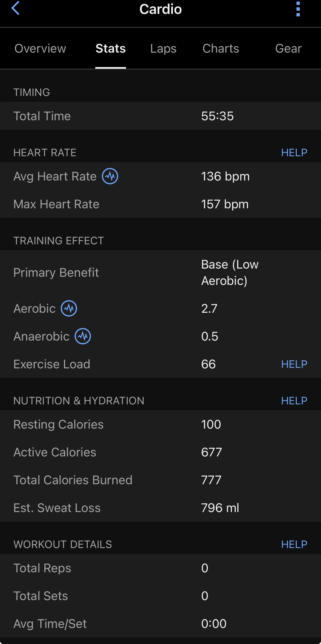The height and width of the screenshot is (644, 321).
Task: Open Nutrition & Hydration HELP link
Action: pyautogui.click(x=294, y=401)
